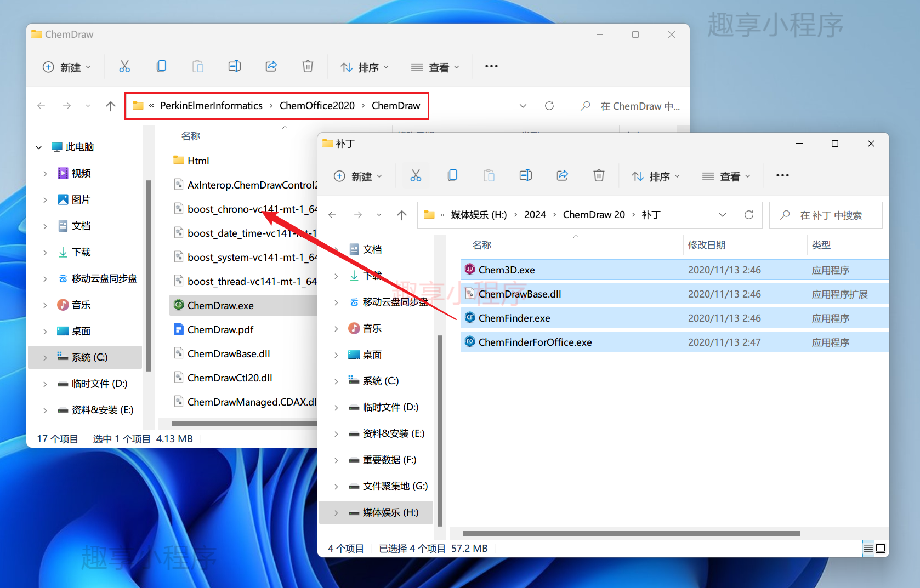This screenshot has height=588, width=920.
Task: Click 媒体娱乐 (H:) breadcrumb in 补丁 window
Action: (x=479, y=215)
